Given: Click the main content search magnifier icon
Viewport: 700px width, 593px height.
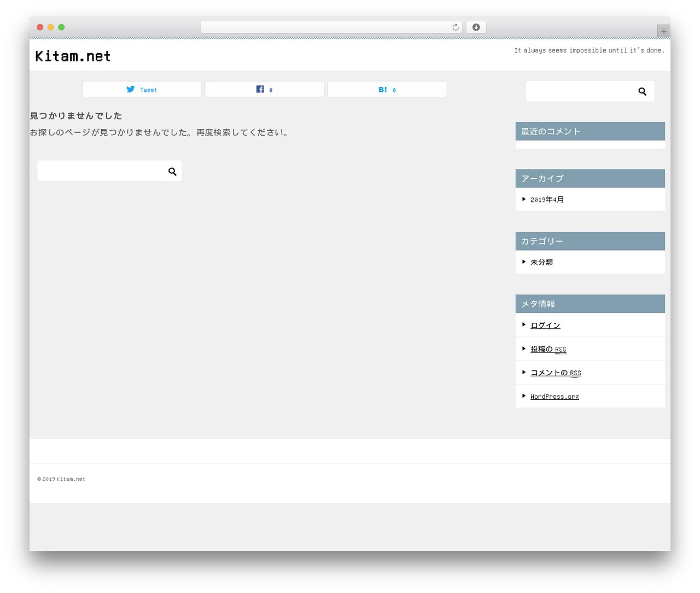Looking at the screenshot, I should pos(172,171).
